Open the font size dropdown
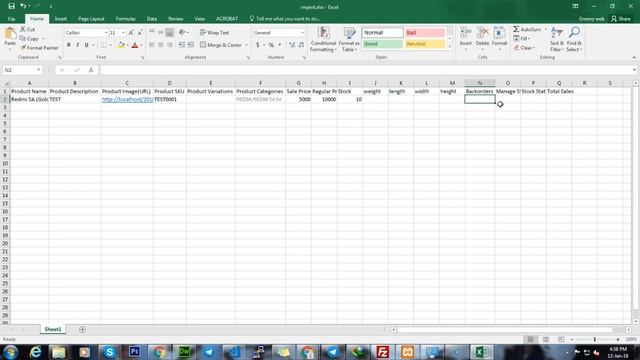The width and height of the screenshot is (640, 360). coord(123,33)
